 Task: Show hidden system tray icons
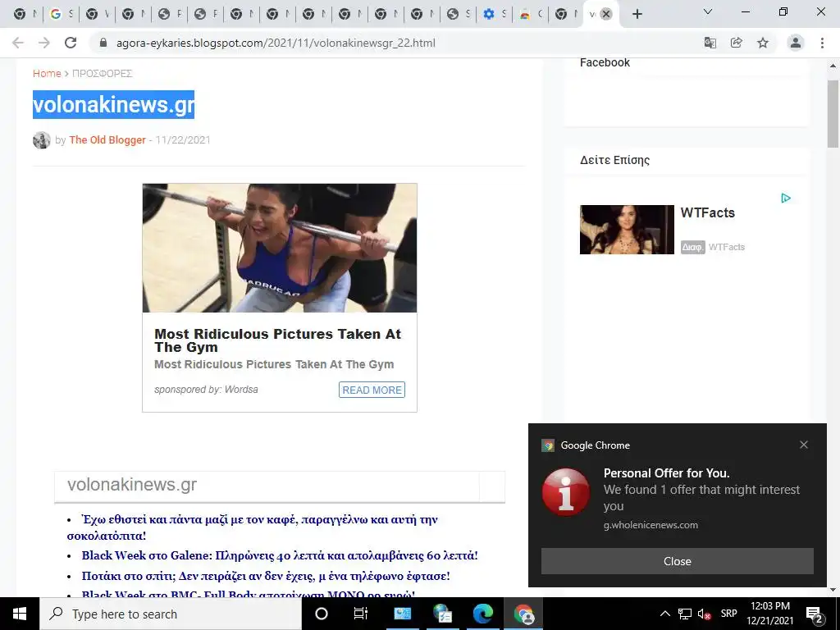(664, 614)
